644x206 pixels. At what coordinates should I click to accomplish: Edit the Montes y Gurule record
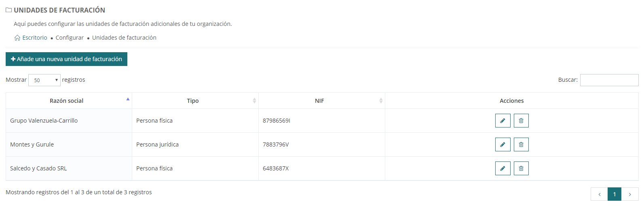503,144
